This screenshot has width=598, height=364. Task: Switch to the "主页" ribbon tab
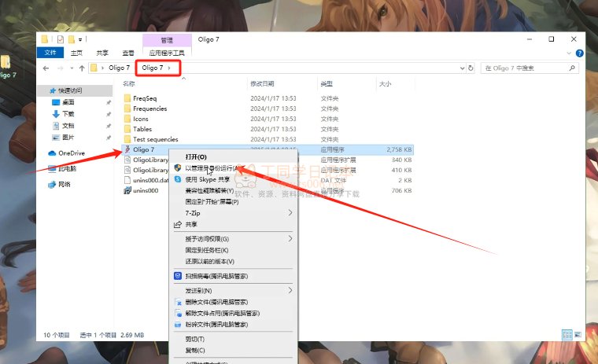point(76,53)
